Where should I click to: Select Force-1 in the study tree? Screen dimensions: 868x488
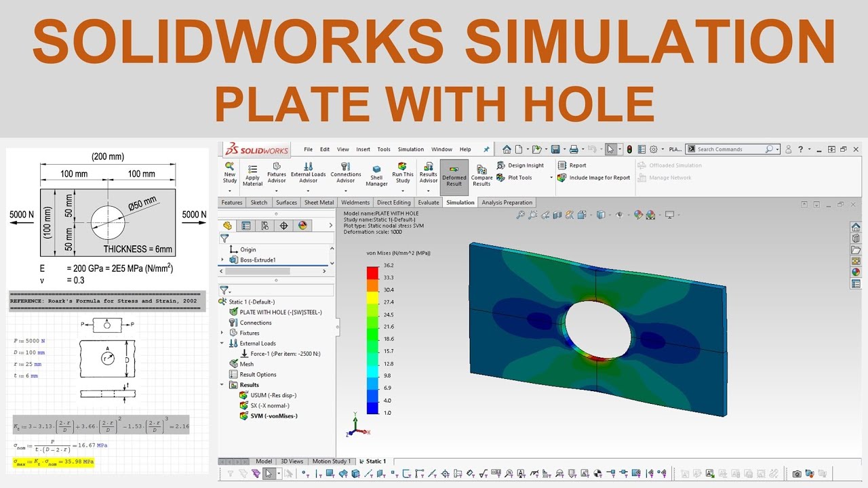[x=280, y=354]
